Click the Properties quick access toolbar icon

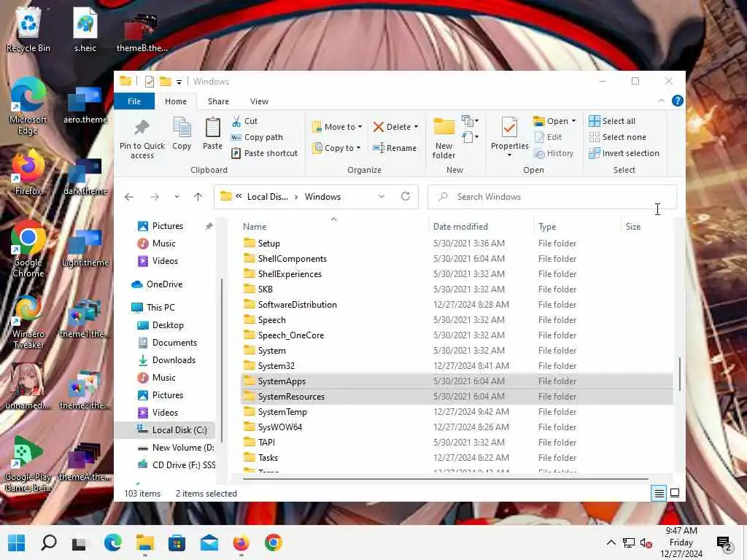149,82
